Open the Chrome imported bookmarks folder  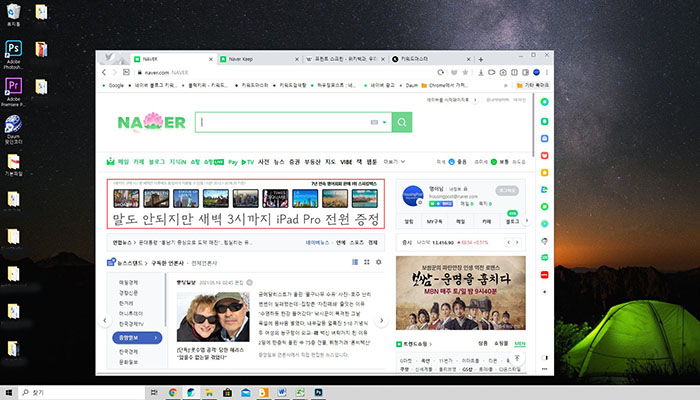click(444, 85)
